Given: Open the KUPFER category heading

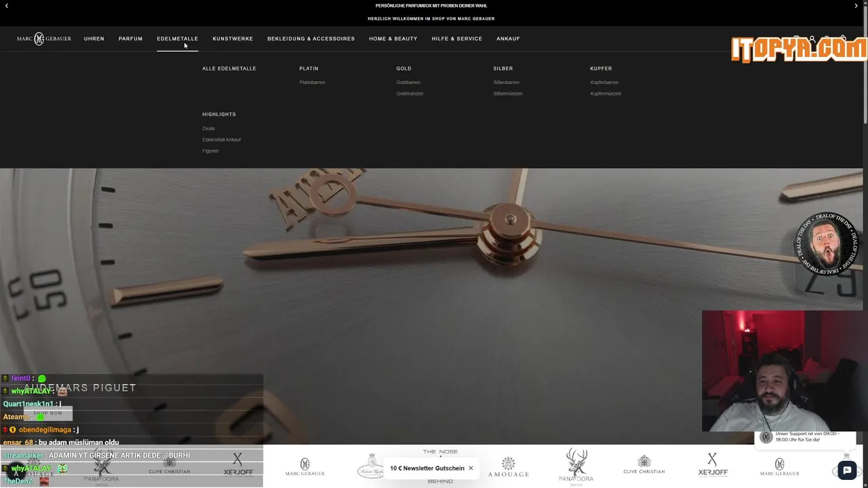Looking at the screenshot, I should click(601, 68).
